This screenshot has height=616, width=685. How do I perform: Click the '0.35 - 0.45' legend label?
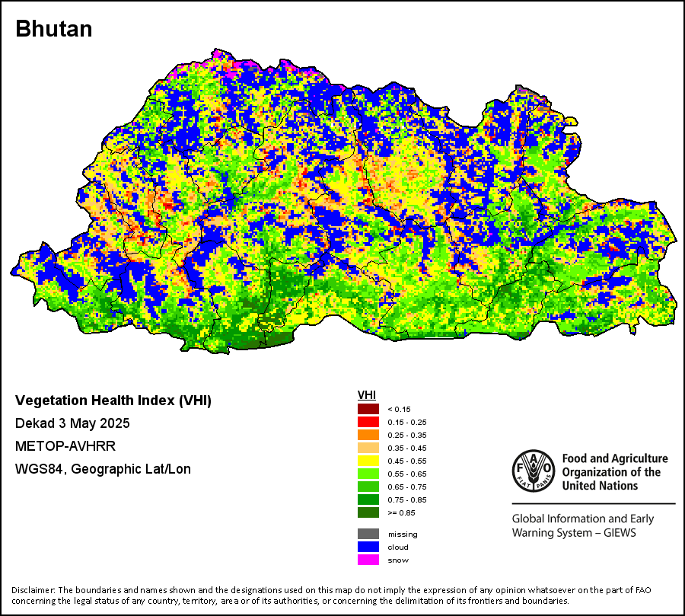[x=407, y=448]
